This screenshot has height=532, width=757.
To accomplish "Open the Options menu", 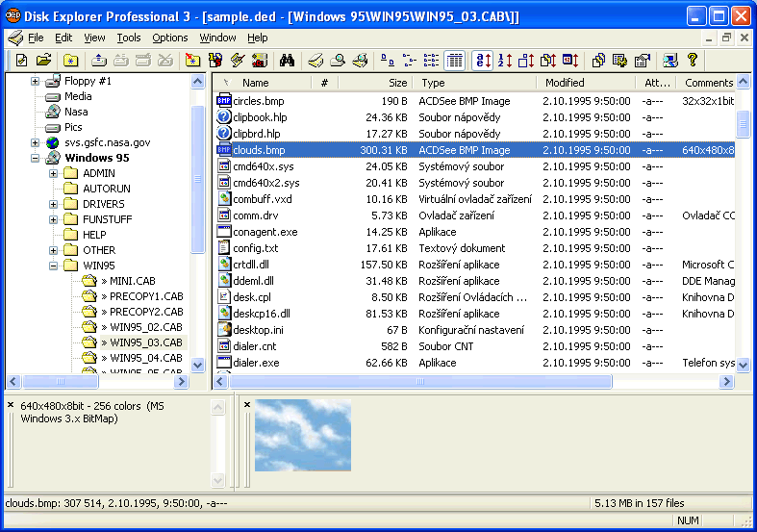I will 170,38.
